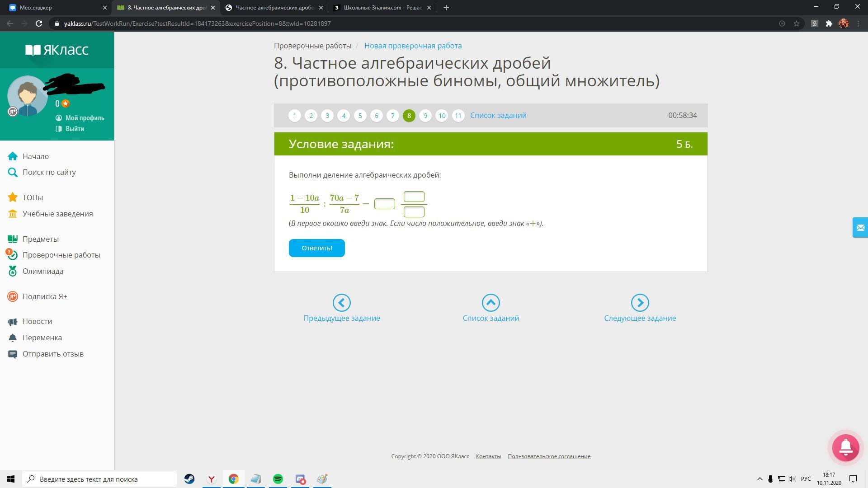Bookmark page with star icon
The height and width of the screenshot is (488, 868).
(797, 23)
